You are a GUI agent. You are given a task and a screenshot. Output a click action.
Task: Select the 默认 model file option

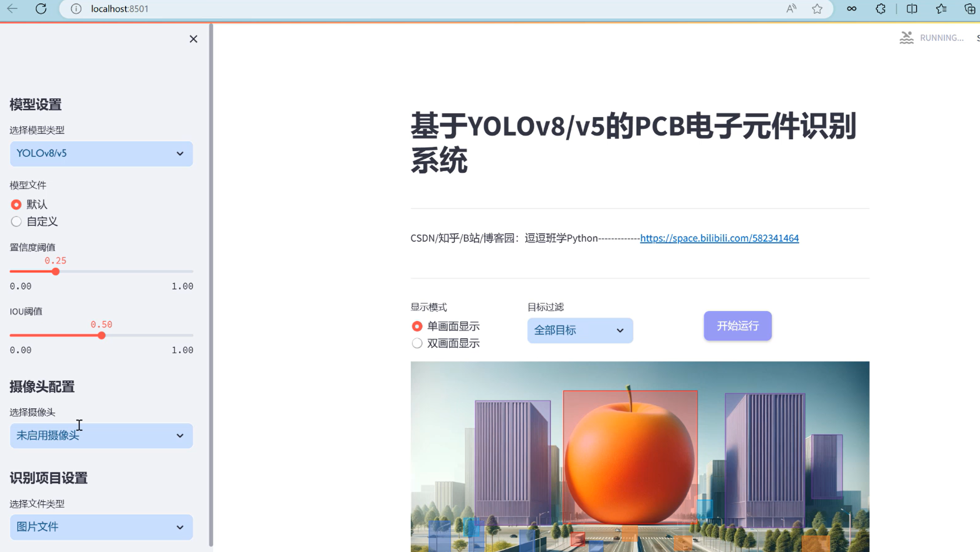[16, 204]
